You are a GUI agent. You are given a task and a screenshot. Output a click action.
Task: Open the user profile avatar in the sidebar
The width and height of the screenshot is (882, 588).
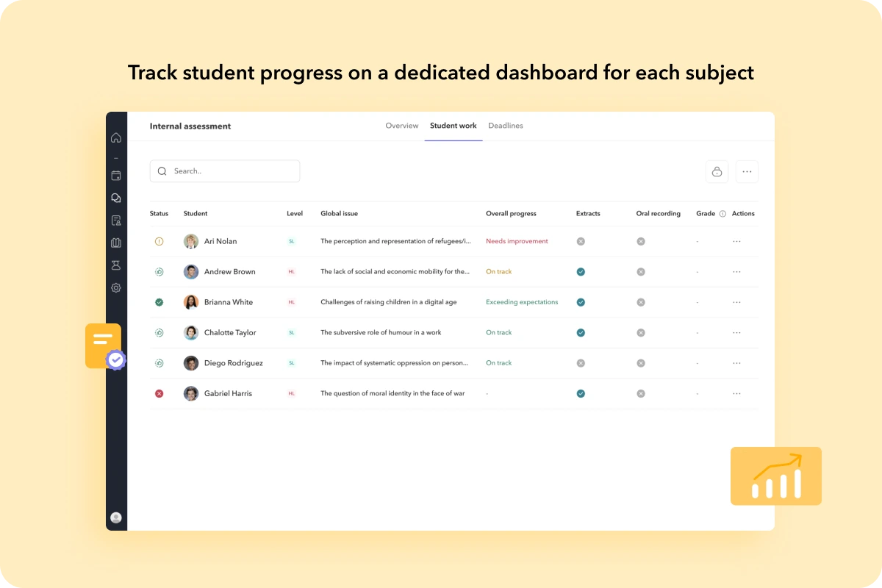[x=116, y=517]
